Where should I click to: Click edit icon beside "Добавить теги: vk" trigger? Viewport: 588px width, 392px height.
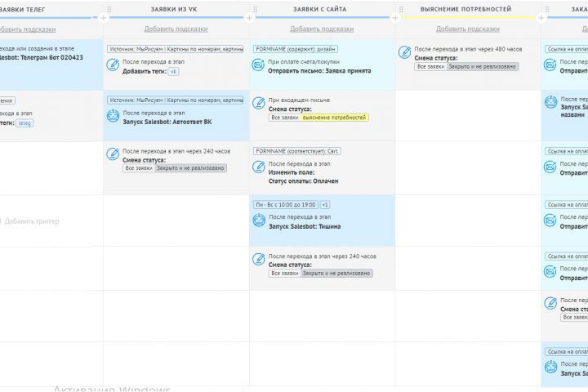tap(113, 65)
